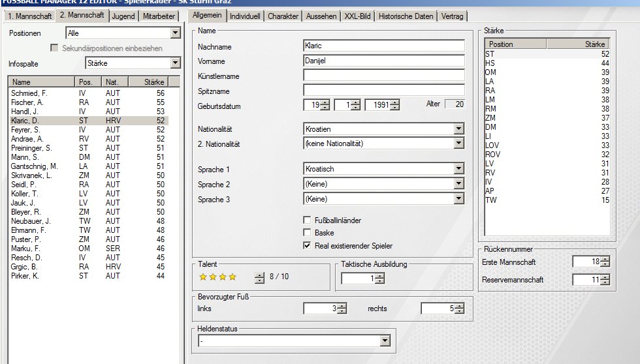The width and height of the screenshot is (640, 364).
Task: Select the ST row in Stärke list
Action: (x=547, y=53)
